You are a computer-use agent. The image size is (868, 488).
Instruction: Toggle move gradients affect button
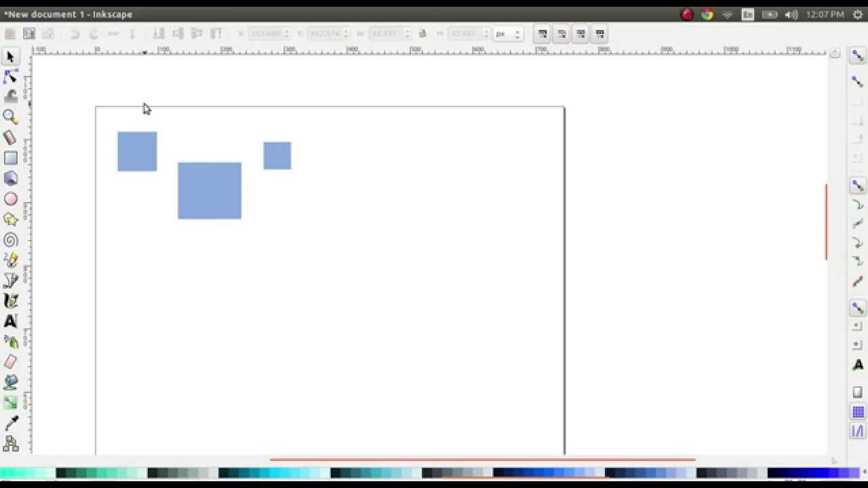coord(580,33)
